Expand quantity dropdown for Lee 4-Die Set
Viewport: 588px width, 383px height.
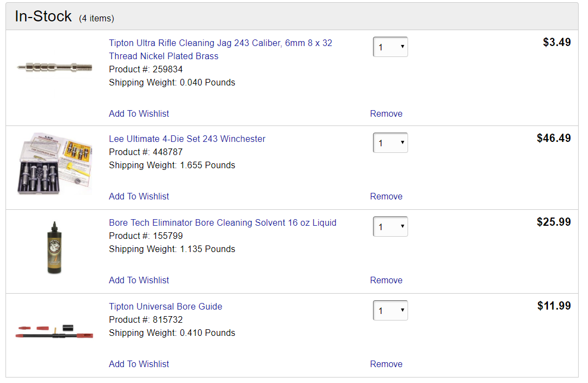(391, 143)
